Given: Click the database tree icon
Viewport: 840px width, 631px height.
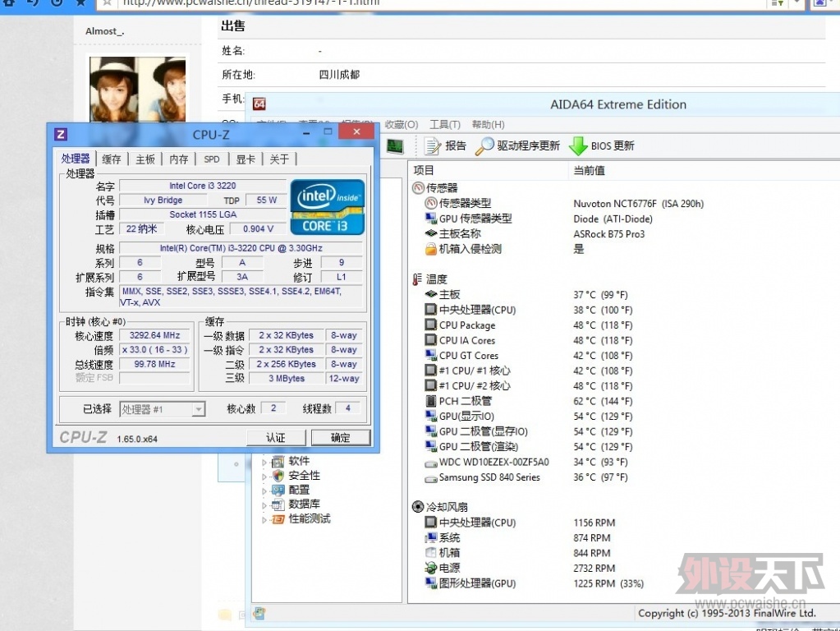Looking at the screenshot, I should (278, 504).
